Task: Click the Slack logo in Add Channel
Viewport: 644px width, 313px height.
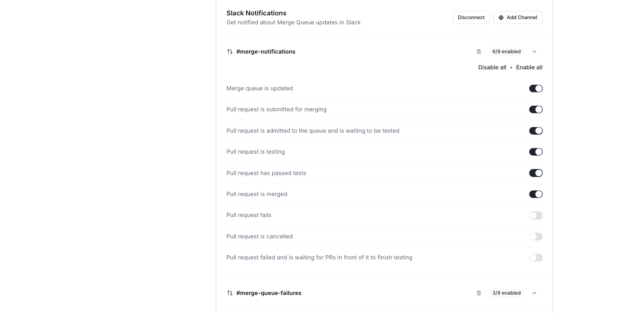Action: [501, 18]
